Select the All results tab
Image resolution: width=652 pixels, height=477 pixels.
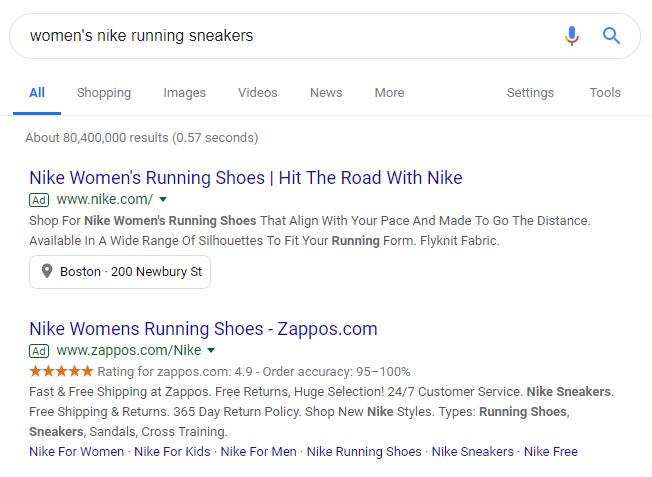37,93
